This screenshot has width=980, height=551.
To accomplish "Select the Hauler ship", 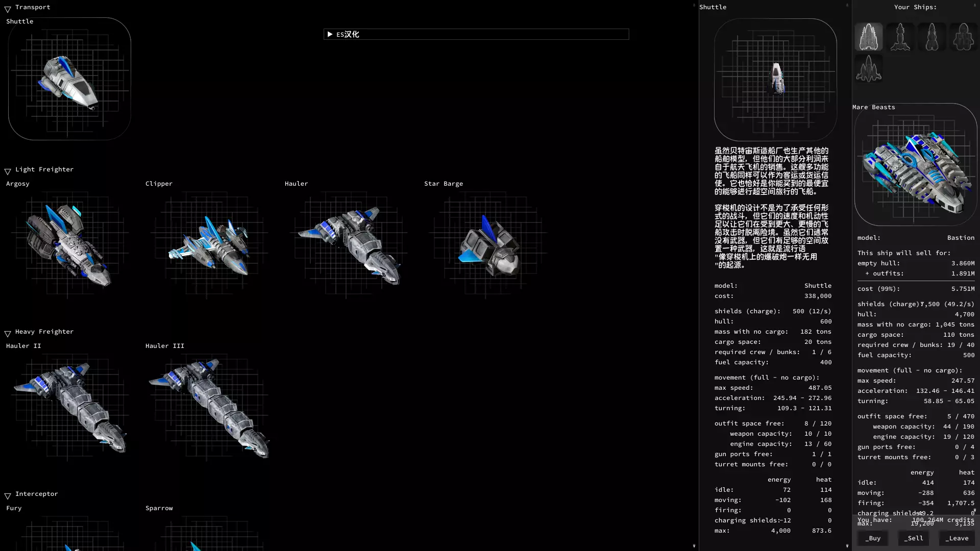I will coord(348,244).
